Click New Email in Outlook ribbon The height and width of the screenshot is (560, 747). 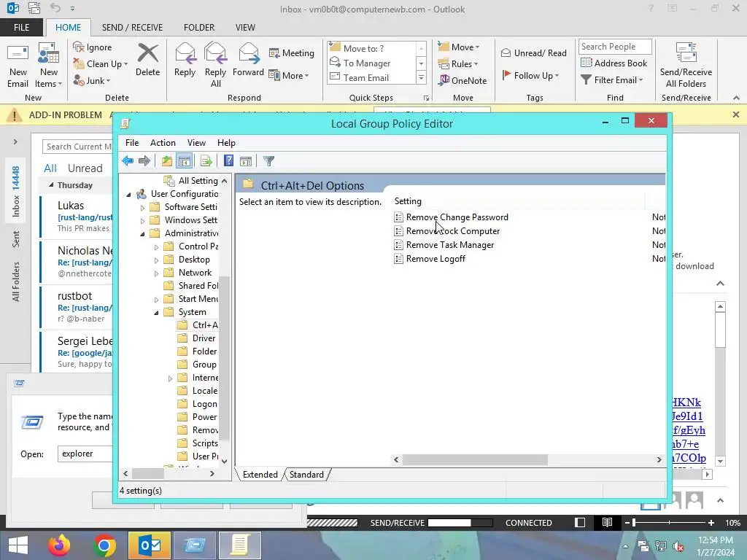(18, 65)
